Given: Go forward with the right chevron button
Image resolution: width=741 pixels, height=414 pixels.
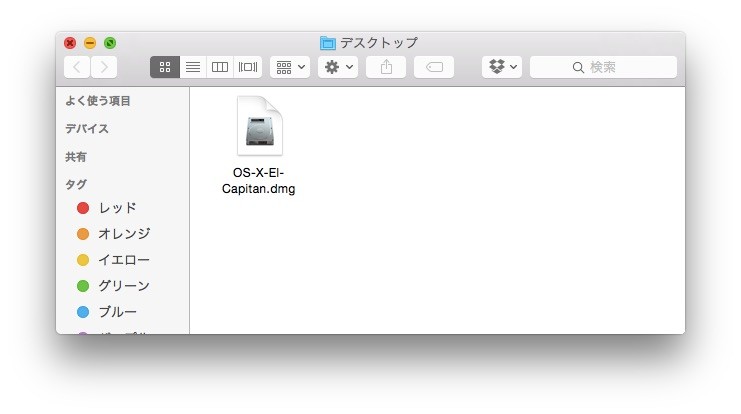Looking at the screenshot, I should coord(104,67).
